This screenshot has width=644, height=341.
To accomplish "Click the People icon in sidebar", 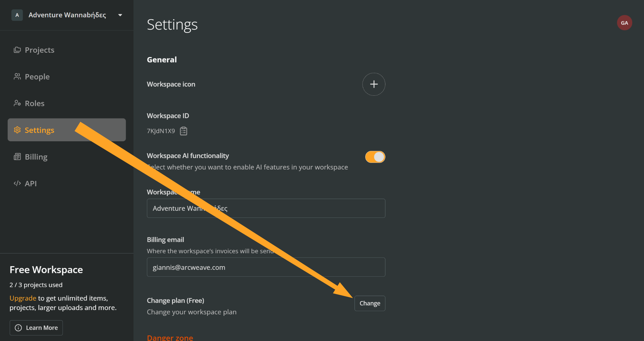I will pos(17,77).
